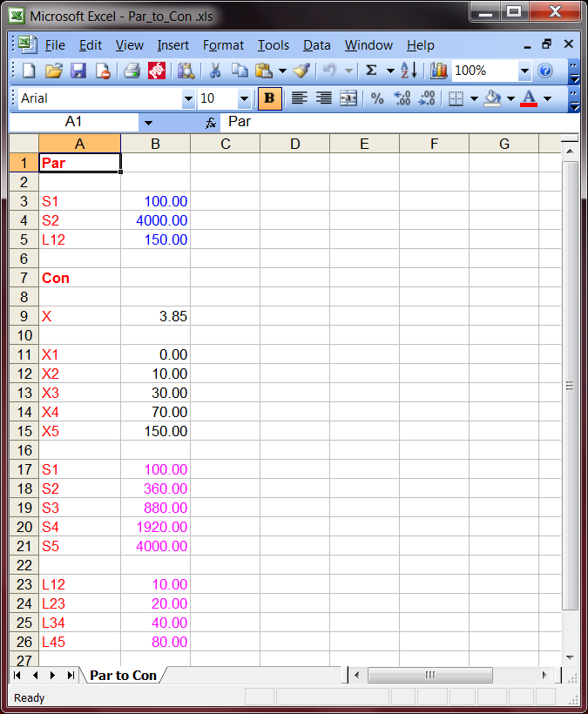Open the View menu
588x714 pixels.
point(129,45)
